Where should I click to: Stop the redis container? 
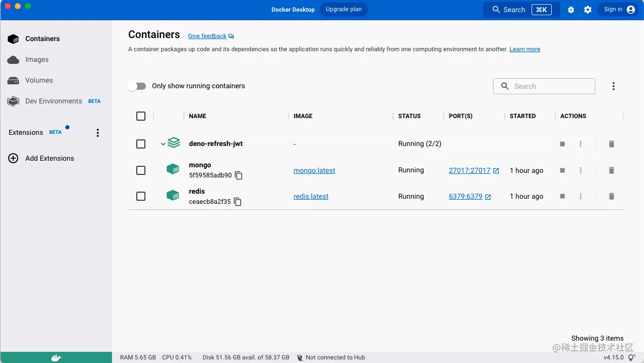(562, 196)
